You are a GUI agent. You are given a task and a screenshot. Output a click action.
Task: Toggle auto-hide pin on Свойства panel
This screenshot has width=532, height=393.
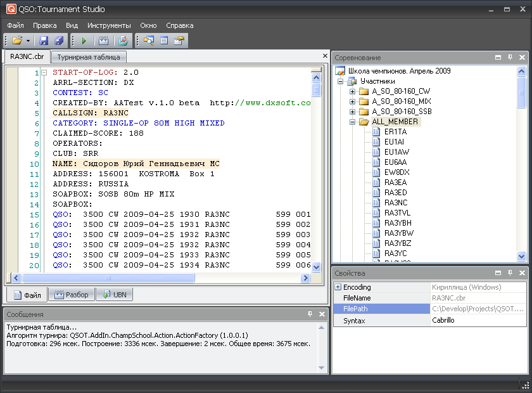(510, 273)
